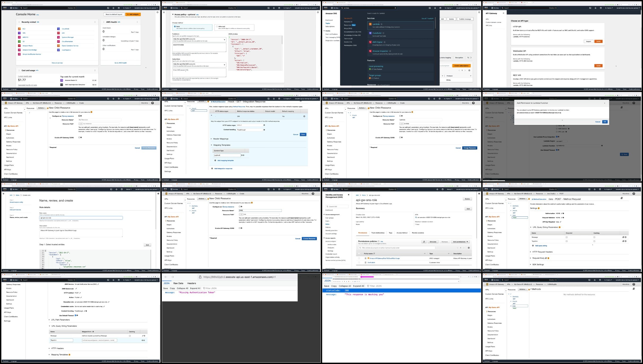Click the Lambda service icon in search results
The image size is (643, 364).
coord(370,24)
